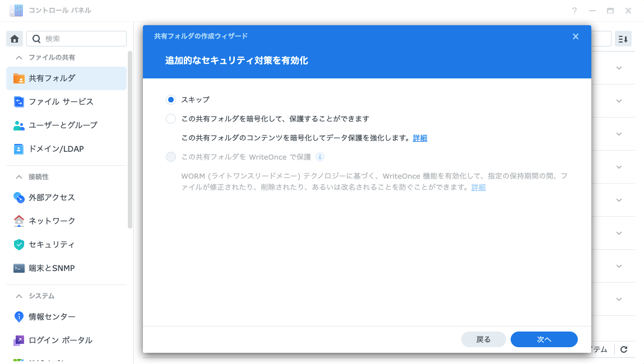Viewport: 644px width, 364px height.
Task: Open 共有フォルダ in the sidebar
Action: coord(67,78)
